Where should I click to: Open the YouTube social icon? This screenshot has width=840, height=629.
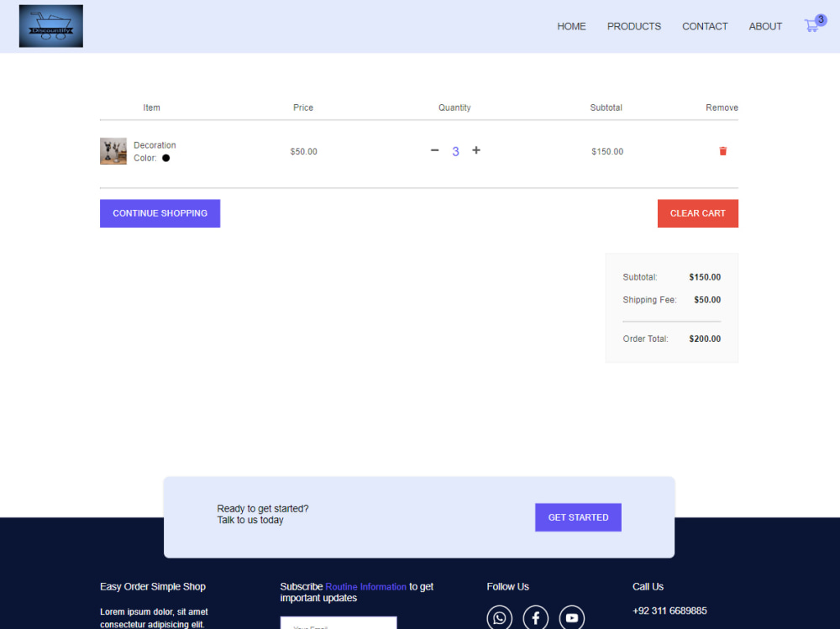coord(571,618)
